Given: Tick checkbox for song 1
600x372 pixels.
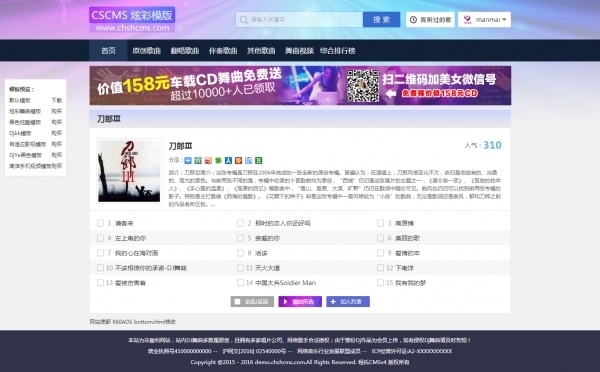Looking at the screenshot, I should coord(100,223).
